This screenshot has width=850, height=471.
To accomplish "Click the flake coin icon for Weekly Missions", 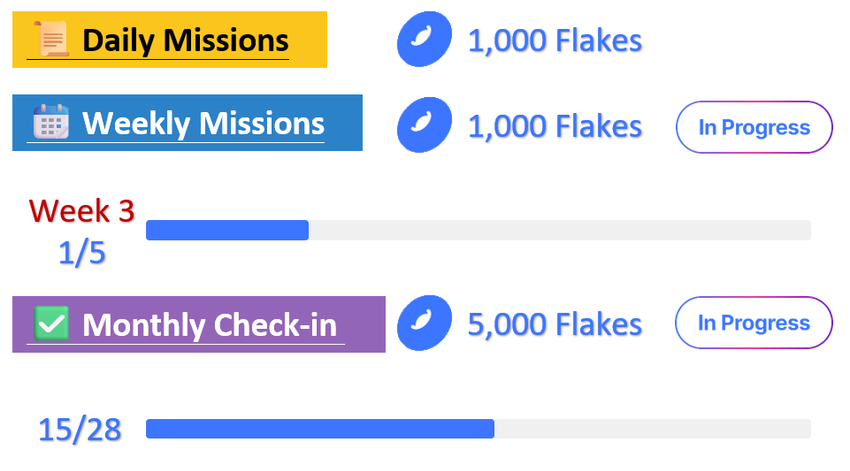I will click(423, 126).
